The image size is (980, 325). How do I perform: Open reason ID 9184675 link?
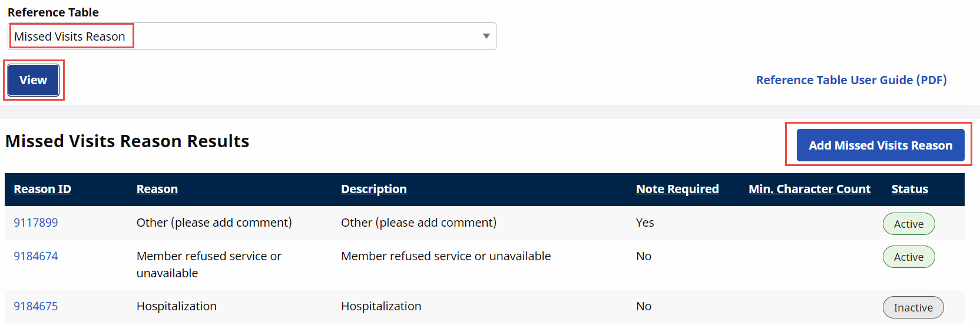(x=36, y=306)
